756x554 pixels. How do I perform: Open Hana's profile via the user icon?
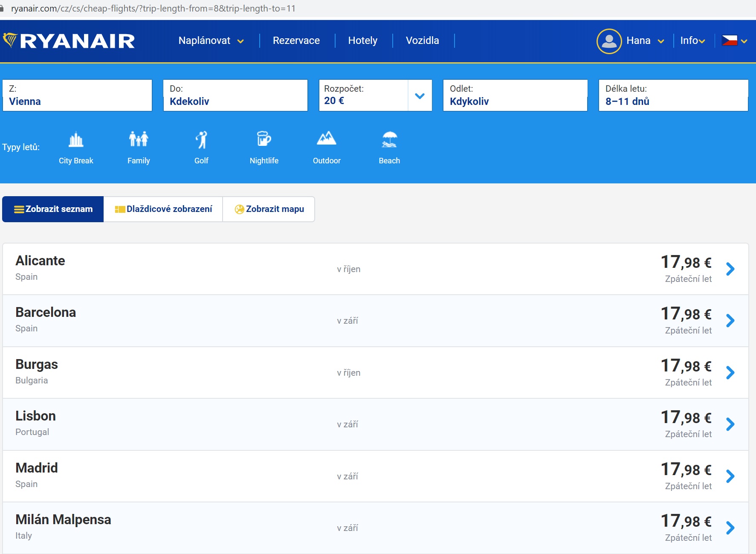click(x=609, y=41)
